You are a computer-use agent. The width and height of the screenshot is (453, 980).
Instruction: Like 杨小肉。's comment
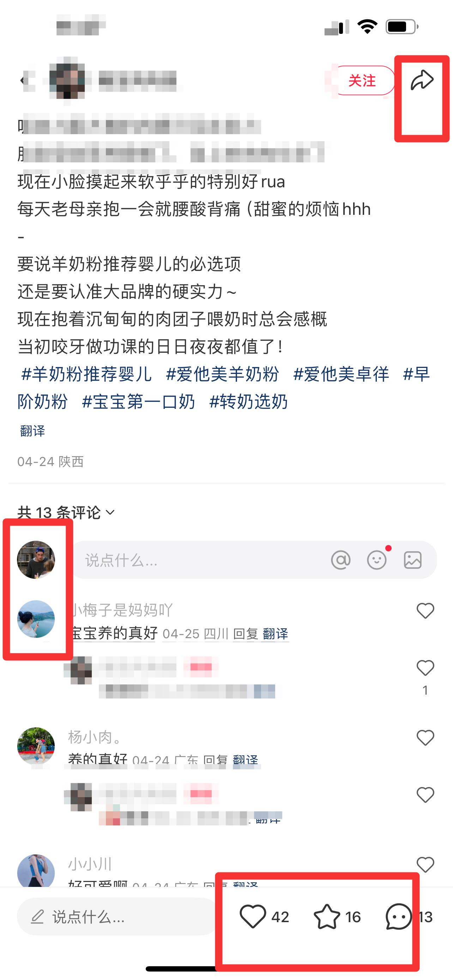pyautogui.click(x=425, y=738)
